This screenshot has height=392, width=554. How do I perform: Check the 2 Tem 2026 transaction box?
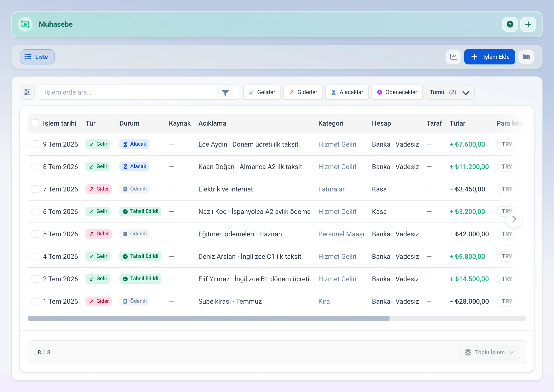coord(36,279)
